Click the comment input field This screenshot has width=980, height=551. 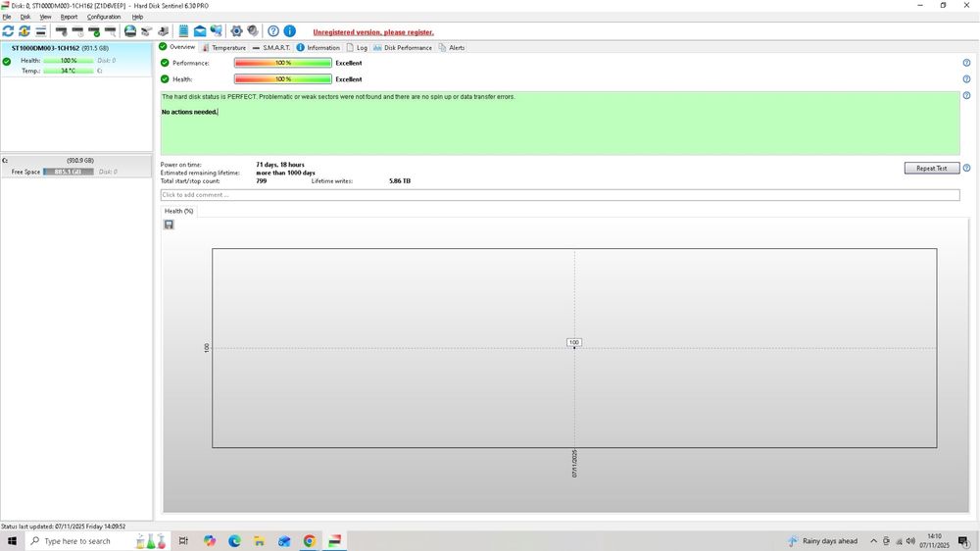[x=560, y=195]
